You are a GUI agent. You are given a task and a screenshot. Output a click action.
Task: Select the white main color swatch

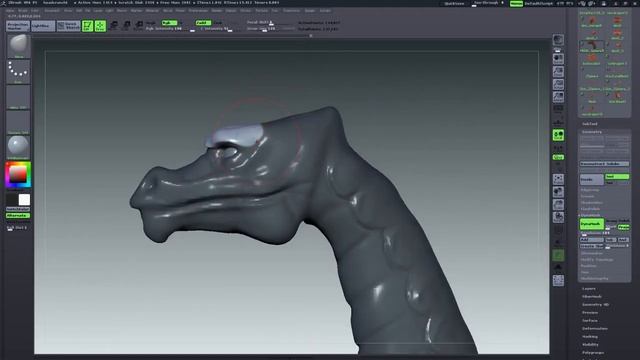point(24,200)
